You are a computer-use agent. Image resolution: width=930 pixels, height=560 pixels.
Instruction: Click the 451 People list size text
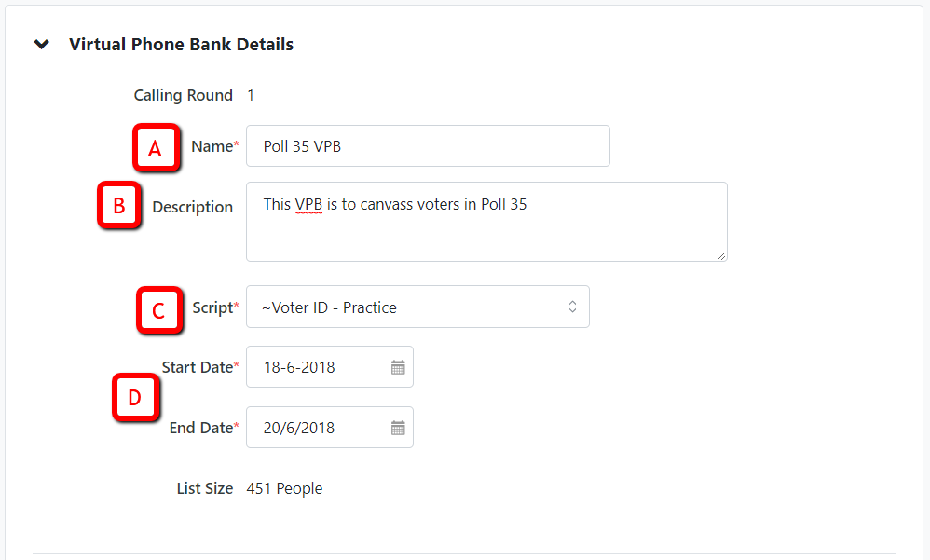coord(284,488)
